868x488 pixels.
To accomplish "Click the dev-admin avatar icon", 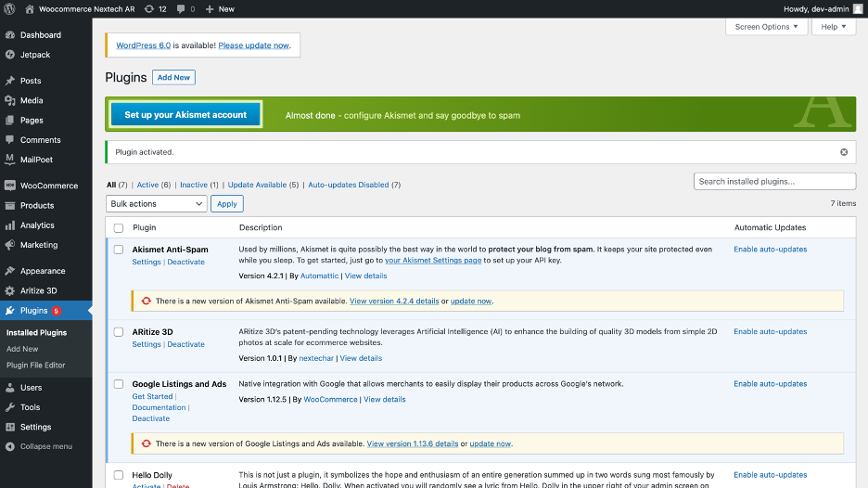I will (x=858, y=9).
